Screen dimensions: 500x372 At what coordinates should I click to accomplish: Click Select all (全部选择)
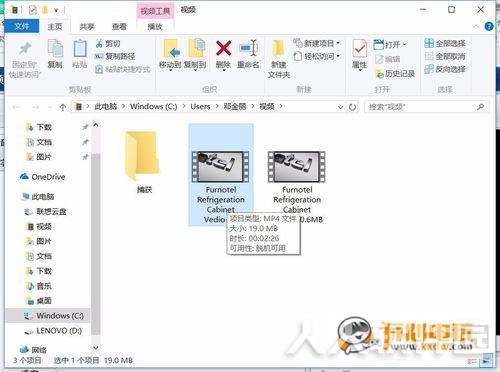click(x=445, y=43)
